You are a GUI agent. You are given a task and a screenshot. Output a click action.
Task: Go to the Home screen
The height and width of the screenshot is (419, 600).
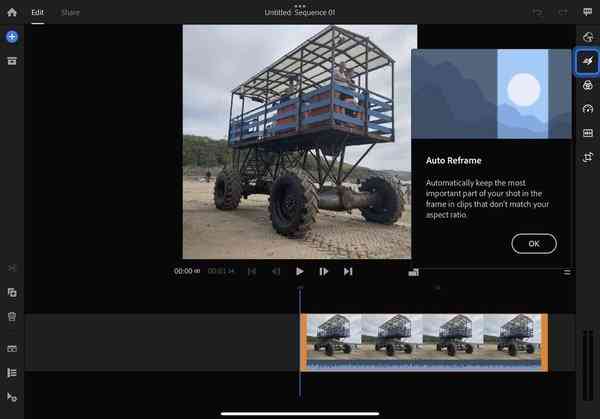pyautogui.click(x=12, y=12)
